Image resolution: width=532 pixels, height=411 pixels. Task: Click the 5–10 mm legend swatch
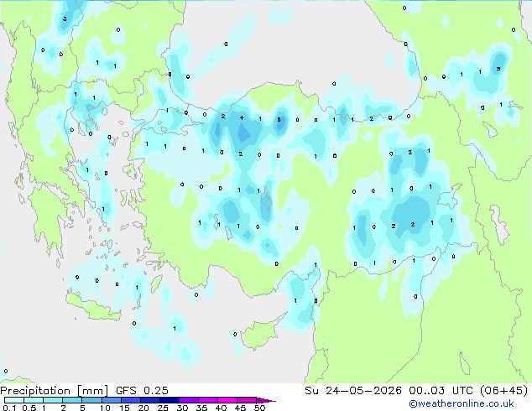click(92, 400)
